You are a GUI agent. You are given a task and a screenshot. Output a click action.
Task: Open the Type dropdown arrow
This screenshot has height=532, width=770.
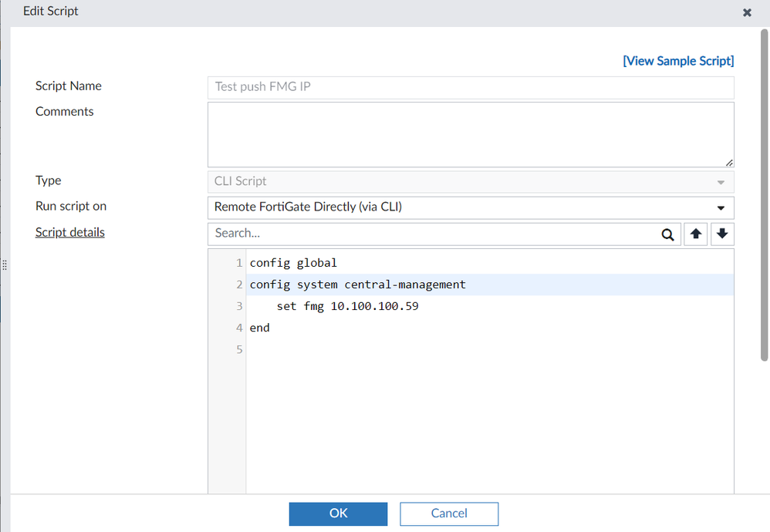721,182
